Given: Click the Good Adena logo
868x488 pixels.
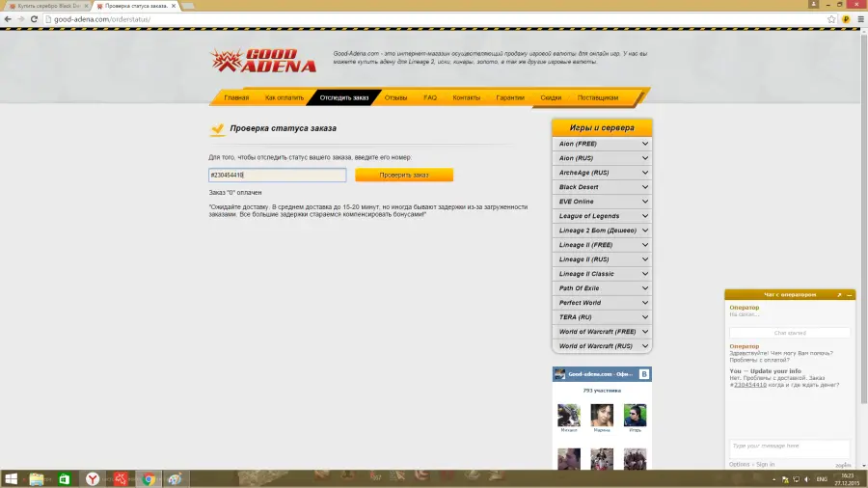Looking at the screenshot, I should point(263,61).
